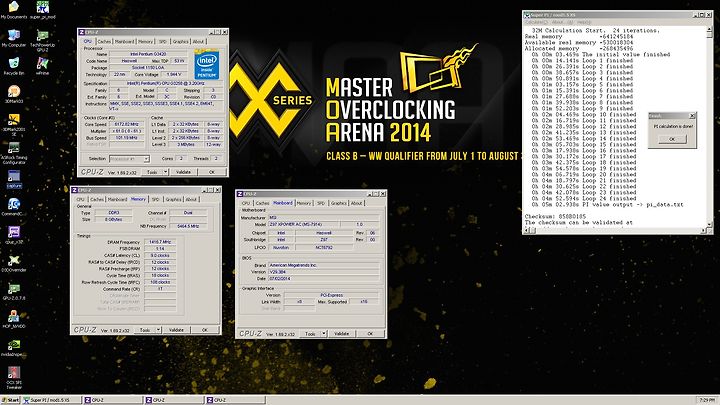Viewport: 720px width, 405px height.
Task: Launch the wPrime desktop shortcut
Action: 42,66
